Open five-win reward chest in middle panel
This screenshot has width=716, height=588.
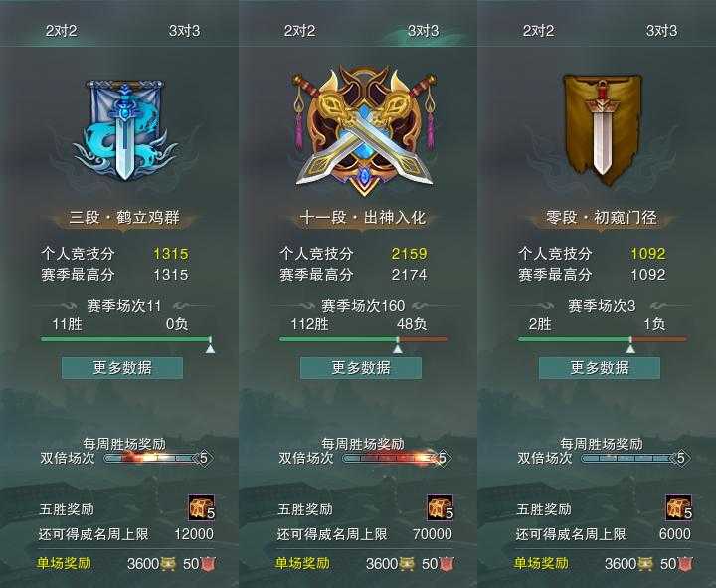click(x=441, y=508)
